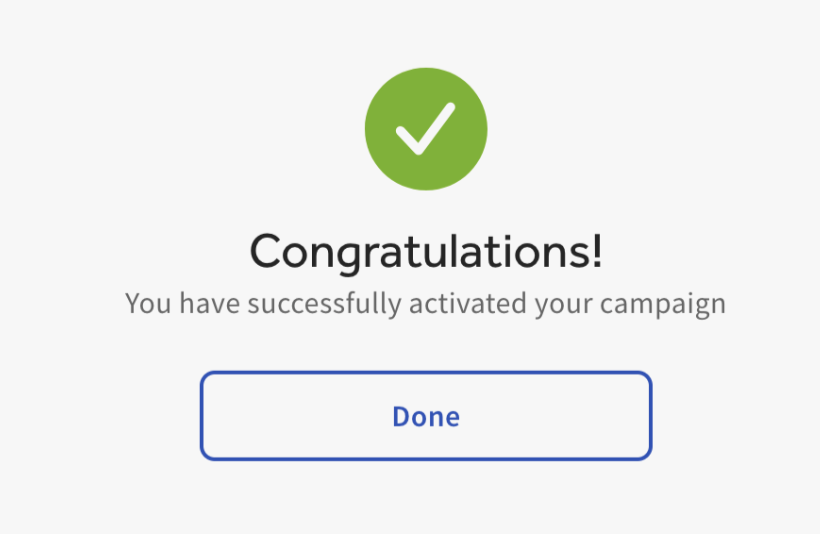Image resolution: width=820 pixels, height=534 pixels.
Task: Click the checkmark above Congratulations!
Action: click(x=426, y=129)
